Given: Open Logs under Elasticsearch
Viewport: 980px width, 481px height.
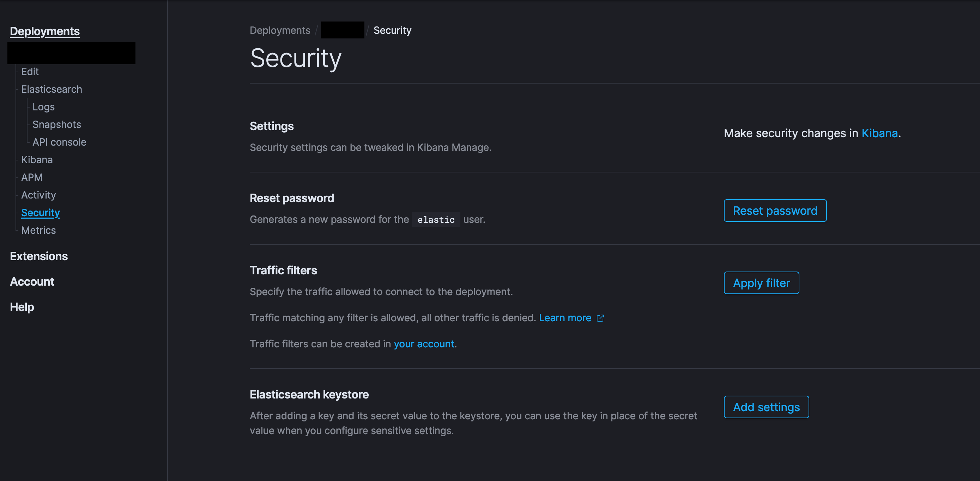Looking at the screenshot, I should [x=43, y=107].
